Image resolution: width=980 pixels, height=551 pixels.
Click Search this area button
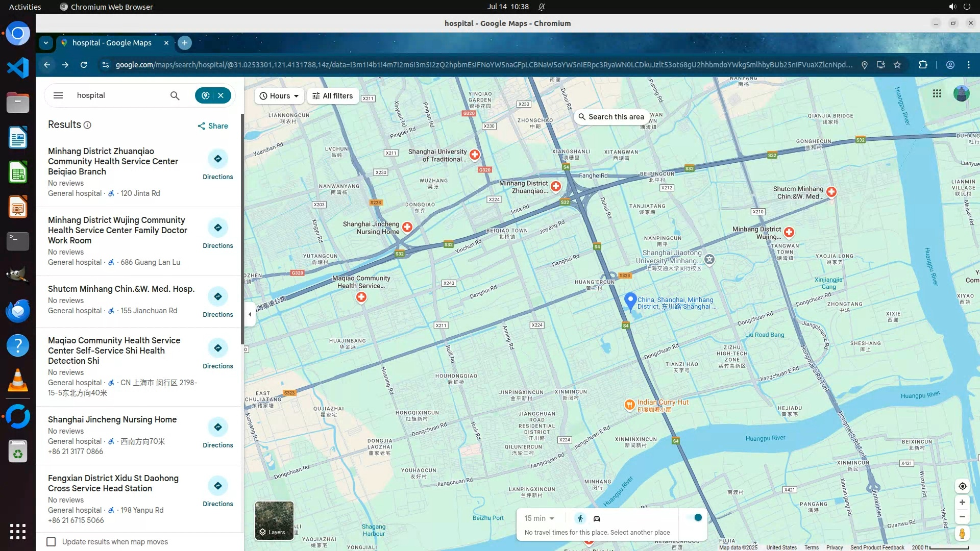611,117
